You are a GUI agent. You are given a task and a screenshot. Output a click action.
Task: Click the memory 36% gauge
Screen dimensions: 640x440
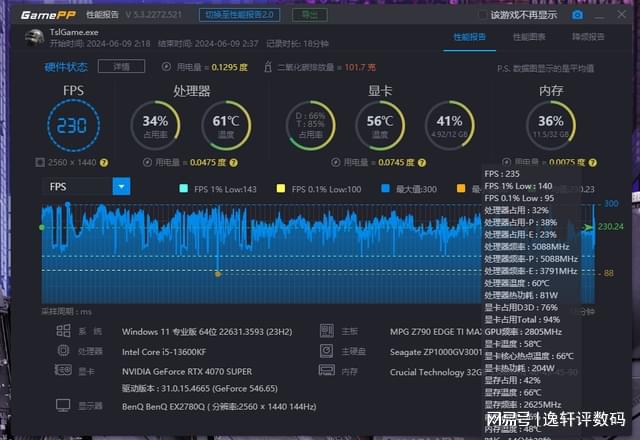tap(551, 126)
